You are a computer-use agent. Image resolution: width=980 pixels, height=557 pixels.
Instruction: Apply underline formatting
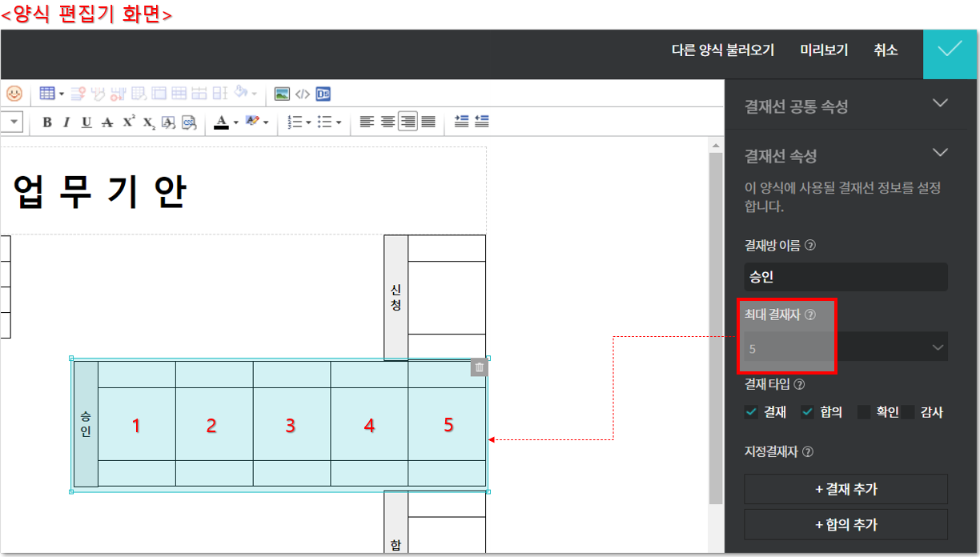click(x=86, y=122)
